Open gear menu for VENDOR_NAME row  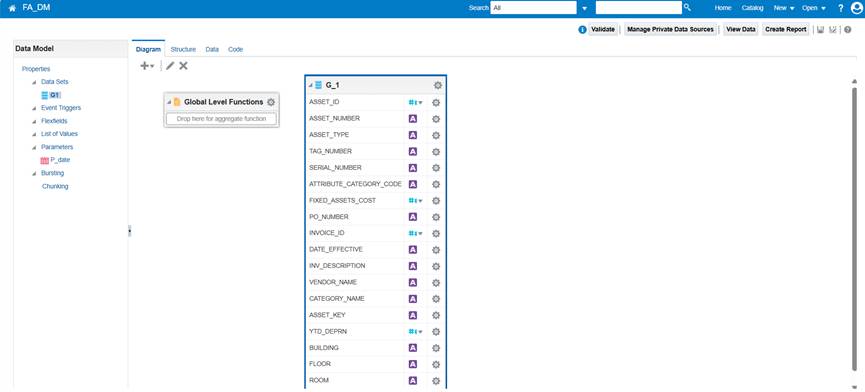pyautogui.click(x=435, y=282)
